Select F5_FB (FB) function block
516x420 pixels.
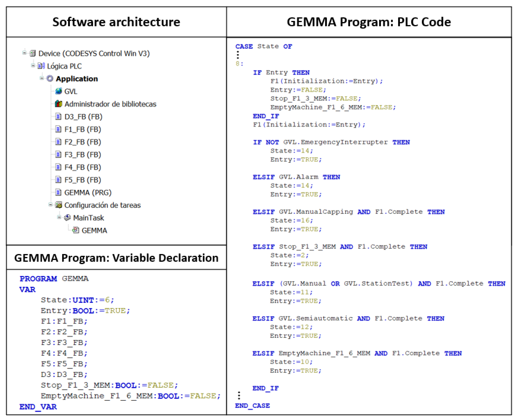click(x=82, y=180)
